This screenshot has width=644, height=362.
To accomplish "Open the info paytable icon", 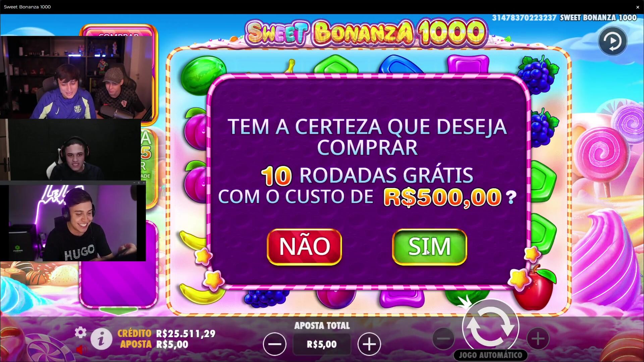I will 101,339.
